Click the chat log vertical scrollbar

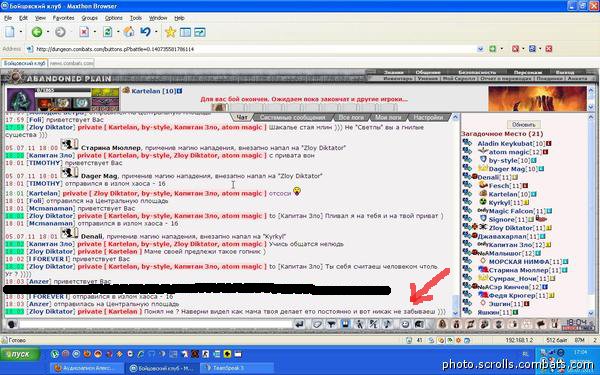coord(455,214)
